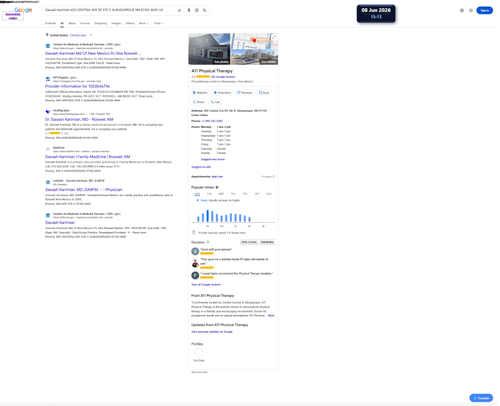Share the ATI Physical Therapy listing
The width and height of the screenshot is (500, 406).
(199, 102)
